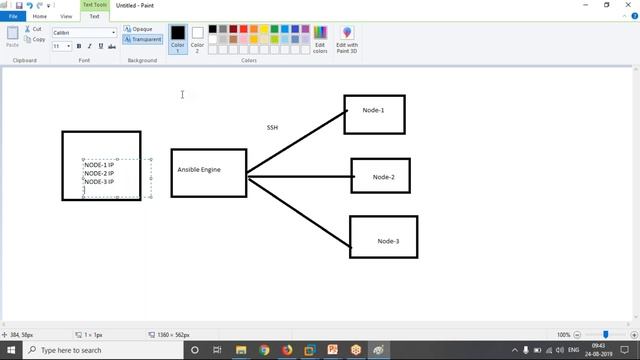Open the File menu
The width and height of the screenshot is (640, 360).
click(13, 16)
